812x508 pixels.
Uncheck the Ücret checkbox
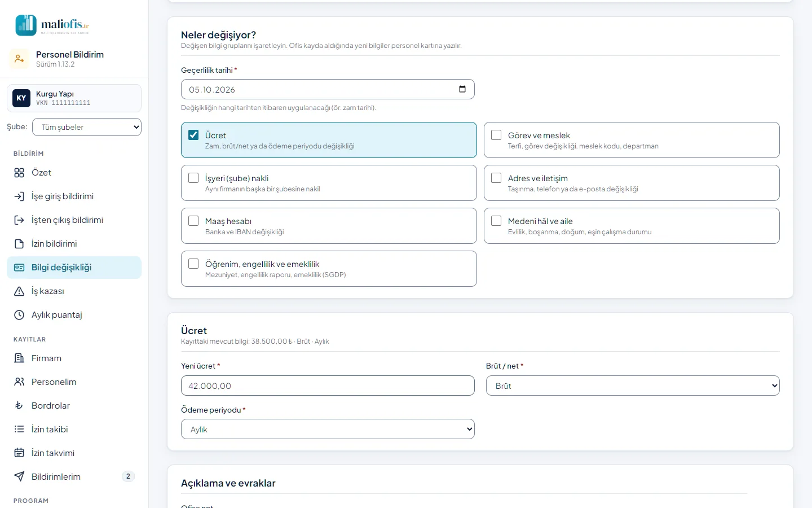[193, 135]
